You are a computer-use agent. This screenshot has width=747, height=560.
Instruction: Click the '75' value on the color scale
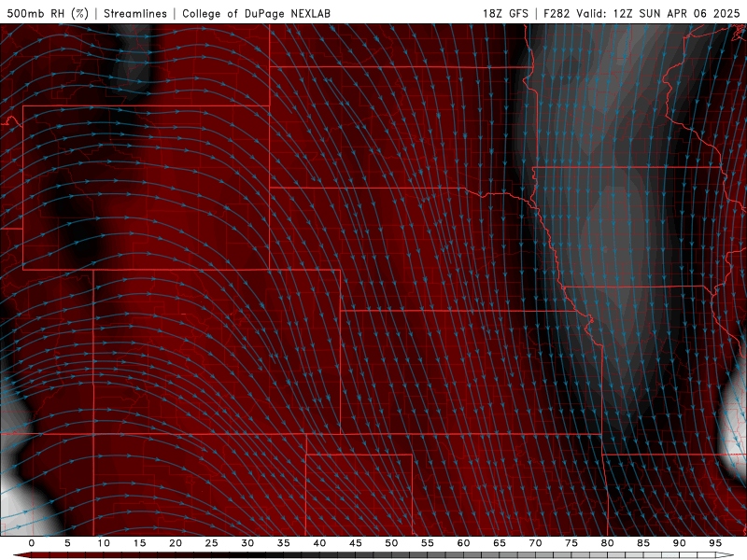click(x=571, y=543)
